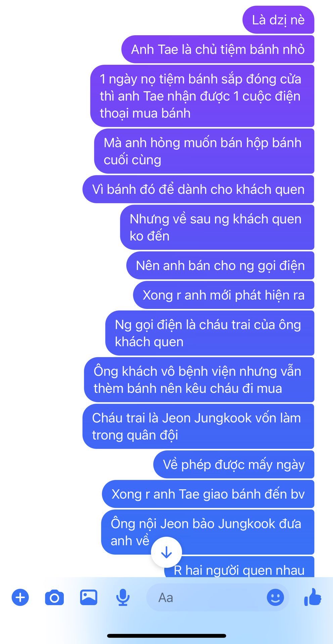333x644 pixels.
Task: Tap message starting "1 ngày nọ tiệm bánh"
Action: click(202, 96)
